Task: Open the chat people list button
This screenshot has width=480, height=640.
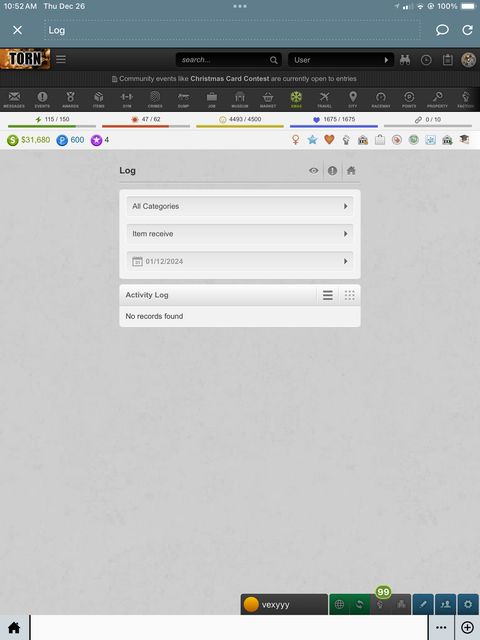Action: pos(446,604)
